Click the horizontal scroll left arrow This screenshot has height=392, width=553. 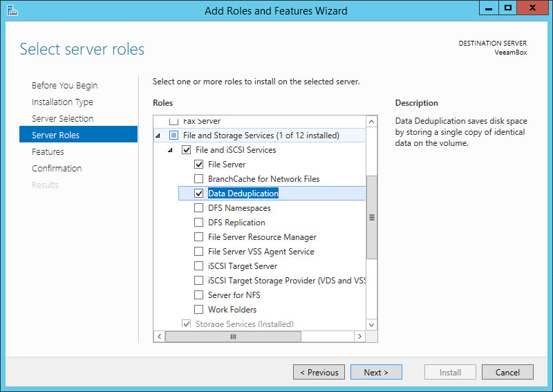(x=160, y=336)
